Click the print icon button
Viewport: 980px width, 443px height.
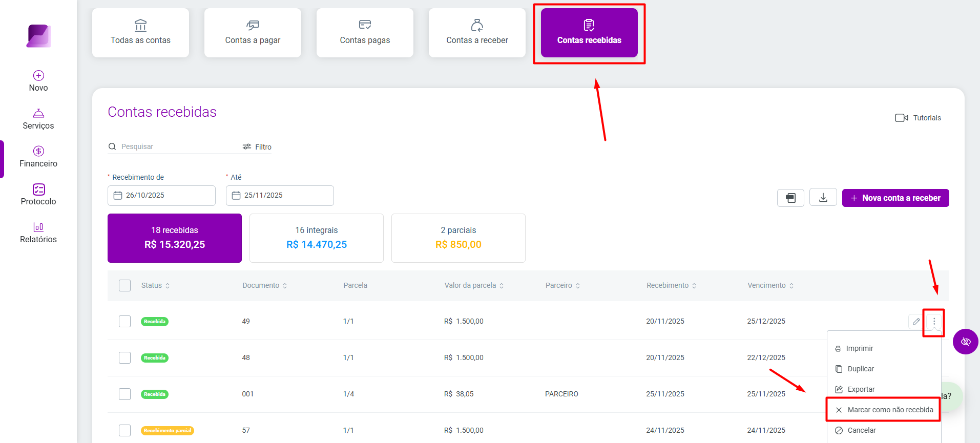(790, 198)
